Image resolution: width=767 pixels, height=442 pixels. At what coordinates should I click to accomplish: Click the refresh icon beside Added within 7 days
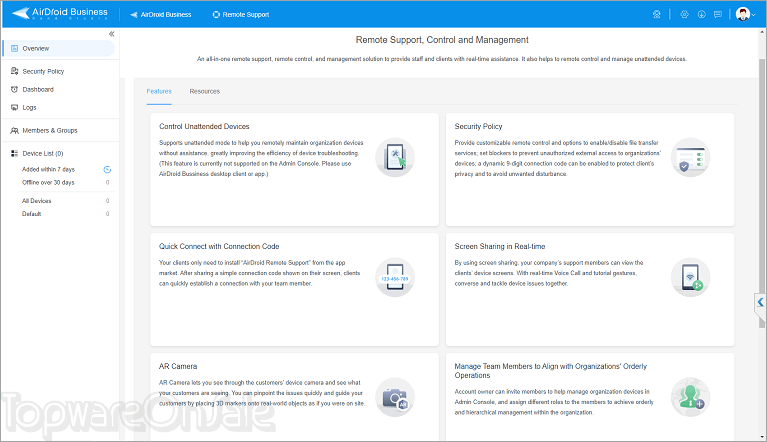(x=107, y=170)
